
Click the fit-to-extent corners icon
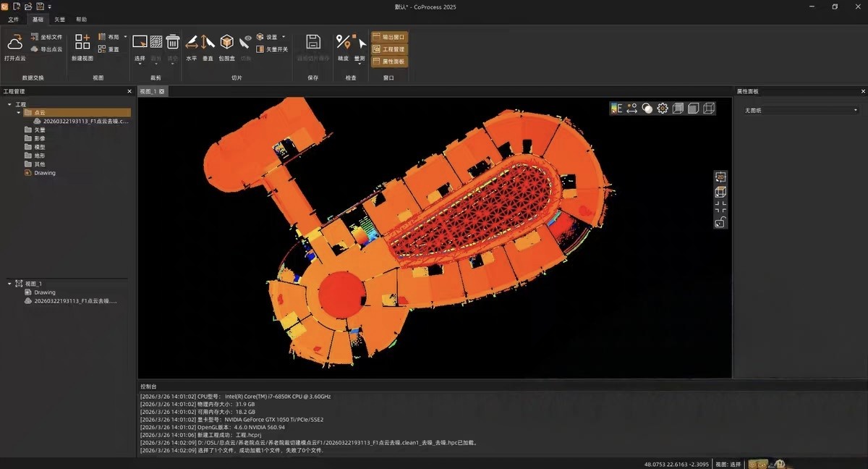click(x=720, y=207)
